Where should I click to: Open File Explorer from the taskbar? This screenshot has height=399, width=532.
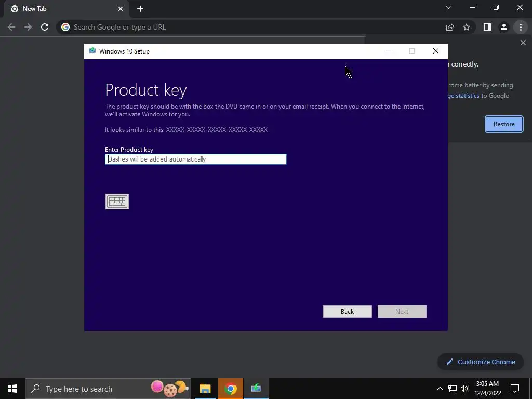click(x=205, y=389)
